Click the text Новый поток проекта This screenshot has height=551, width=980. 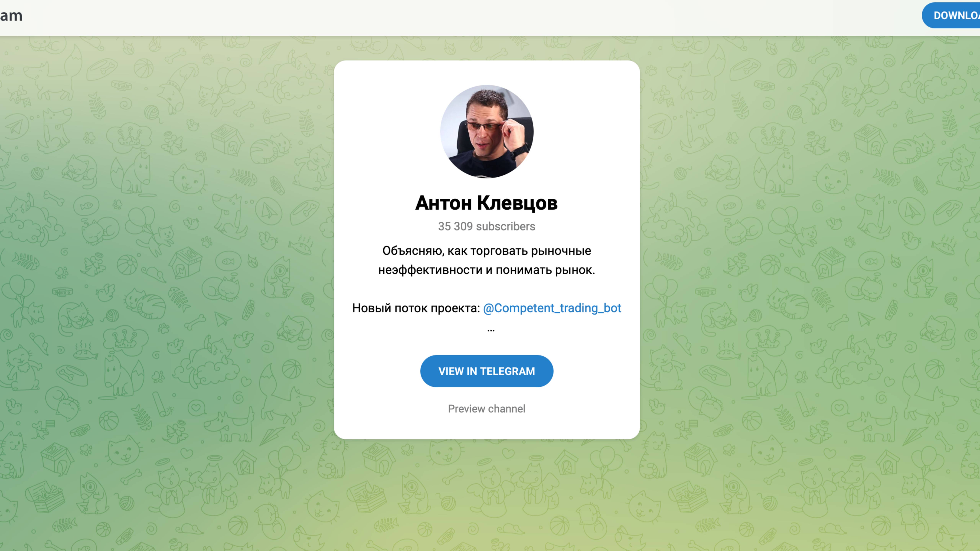[x=416, y=308]
